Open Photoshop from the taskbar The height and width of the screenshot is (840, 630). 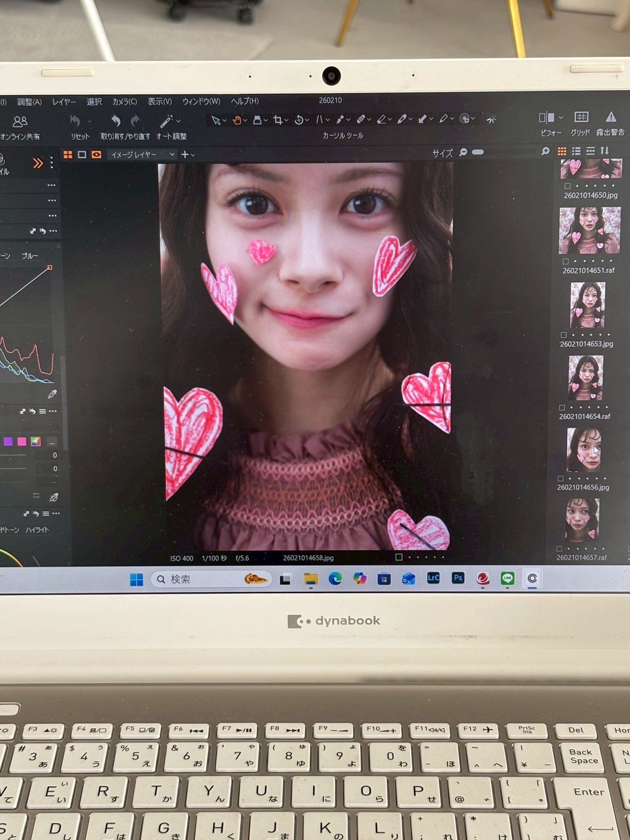coord(458,577)
